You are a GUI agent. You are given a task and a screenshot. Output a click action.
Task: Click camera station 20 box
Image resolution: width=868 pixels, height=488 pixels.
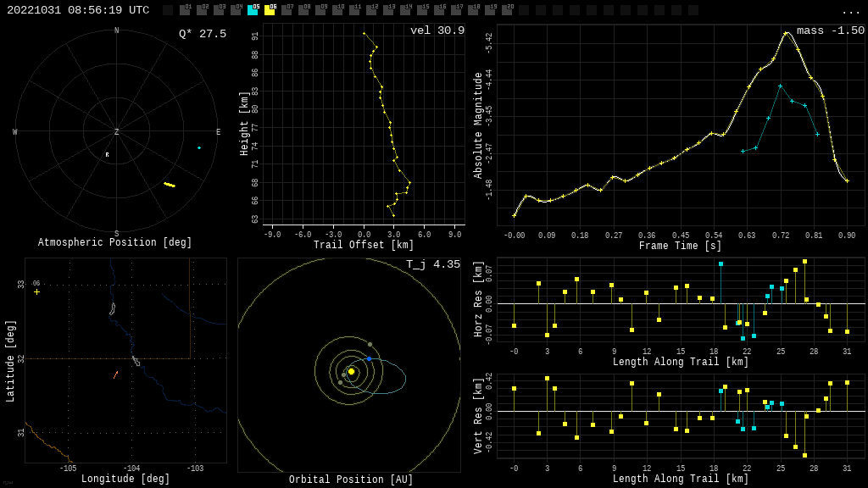(507, 10)
